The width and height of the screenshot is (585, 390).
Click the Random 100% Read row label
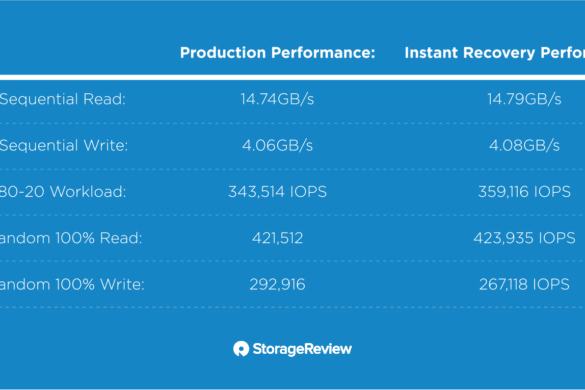tap(71, 238)
